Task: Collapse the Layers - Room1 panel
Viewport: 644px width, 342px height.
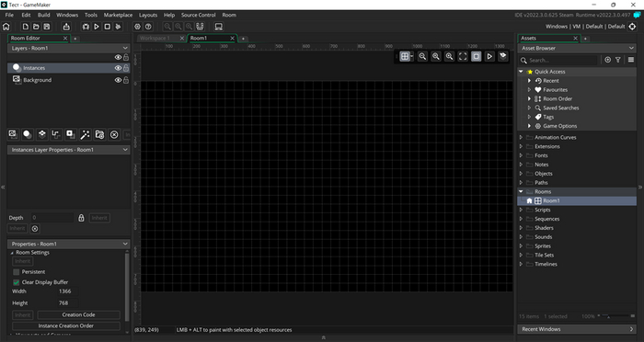Action: [x=125, y=48]
